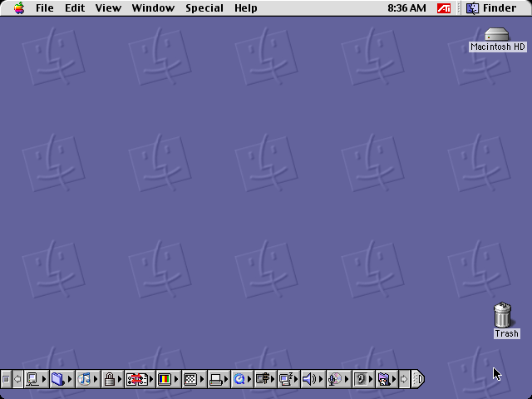Viewport: 532px width, 399px height.
Task: Click the Keychain padlock strip icon
Action: pyautogui.click(x=109, y=379)
